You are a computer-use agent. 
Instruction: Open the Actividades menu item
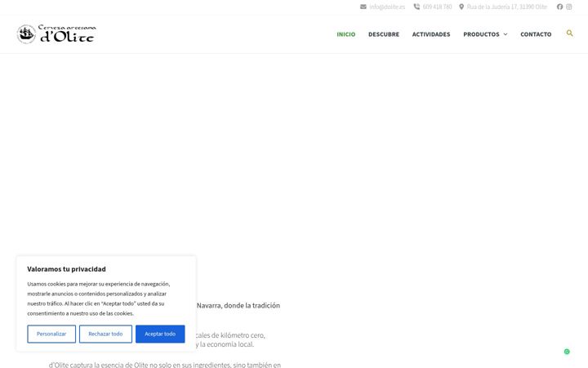(x=431, y=34)
